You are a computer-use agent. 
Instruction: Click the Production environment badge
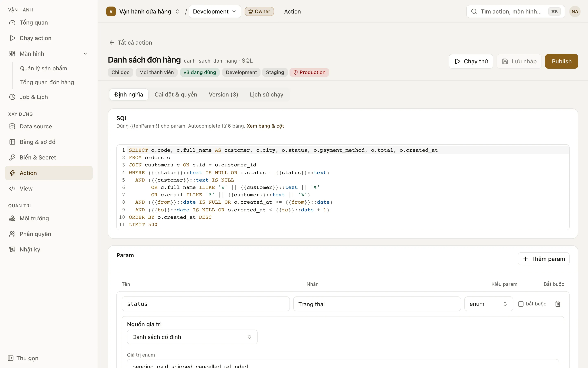pyautogui.click(x=309, y=72)
